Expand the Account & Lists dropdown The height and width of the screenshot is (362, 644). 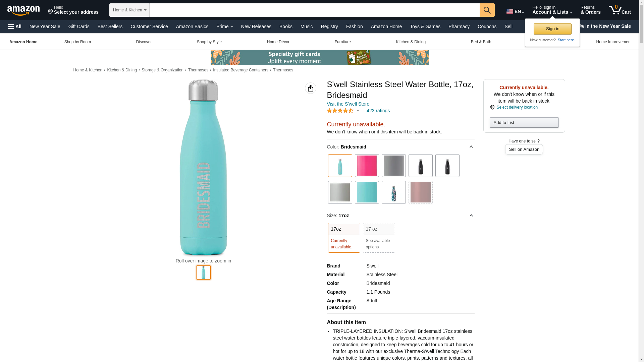(x=552, y=10)
